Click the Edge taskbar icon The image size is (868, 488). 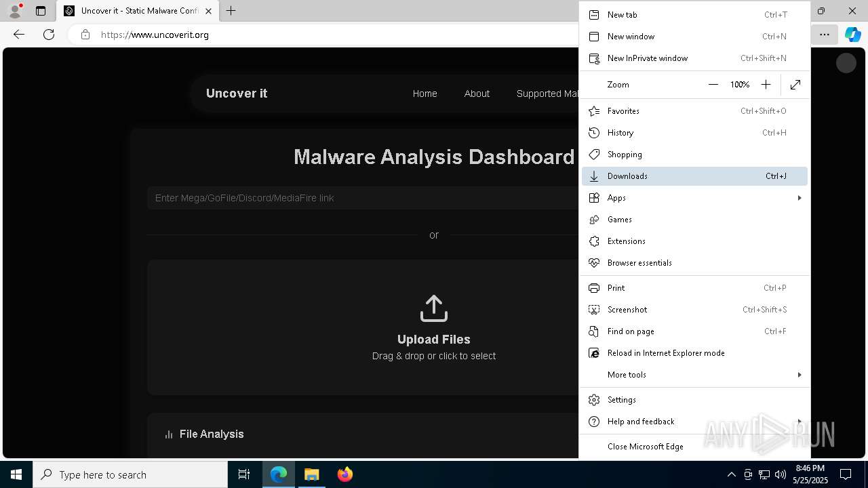[279, 474]
